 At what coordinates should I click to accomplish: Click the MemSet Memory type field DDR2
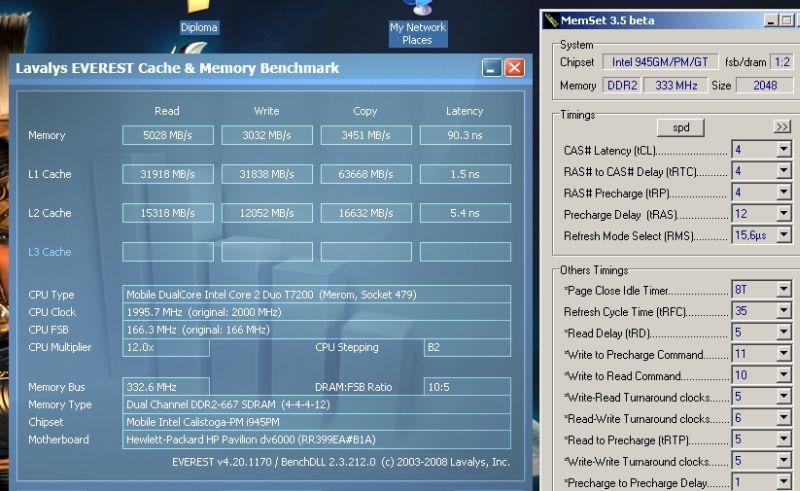tap(622, 85)
